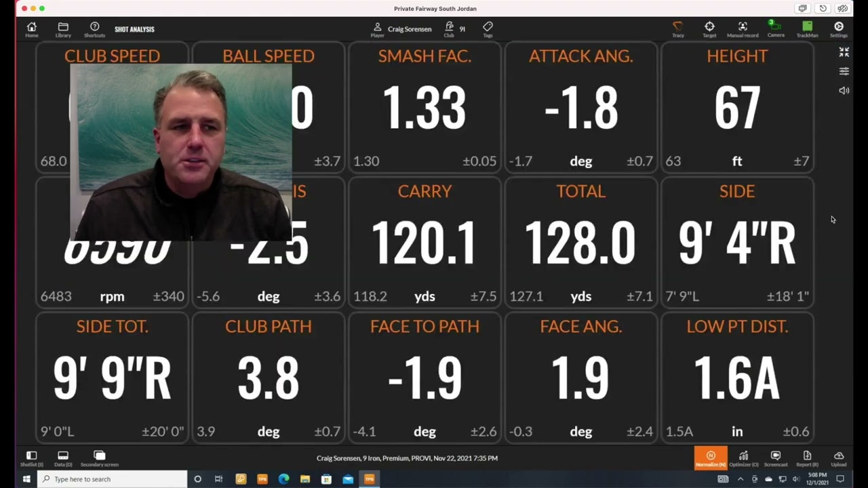Start a Manual record
Viewport: 868px width, 488px height.
tap(743, 29)
